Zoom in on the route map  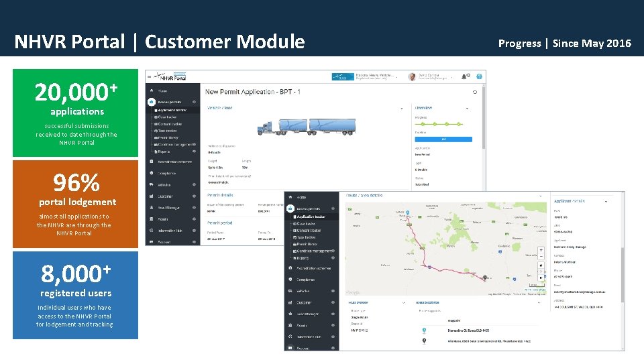pyautogui.click(x=541, y=250)
